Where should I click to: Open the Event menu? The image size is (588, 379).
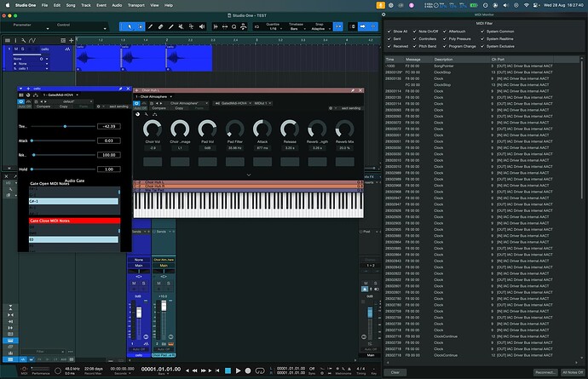(x=101, y=5)
